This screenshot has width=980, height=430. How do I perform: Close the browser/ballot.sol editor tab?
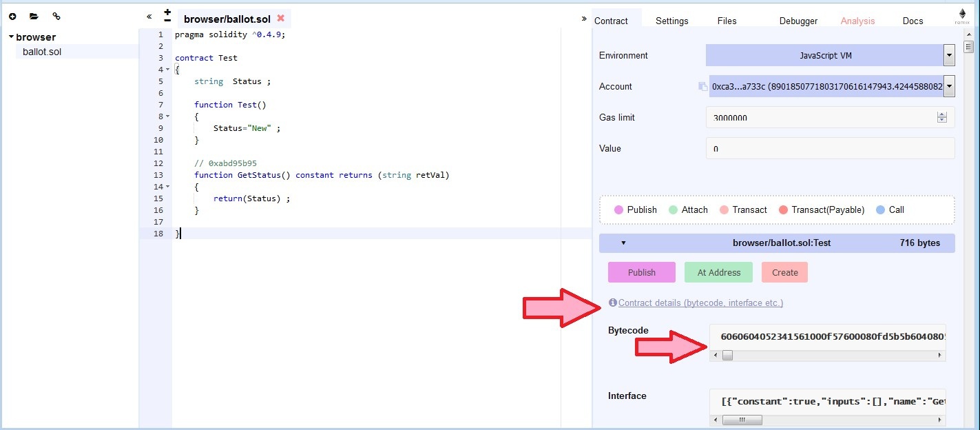[281, 19]
